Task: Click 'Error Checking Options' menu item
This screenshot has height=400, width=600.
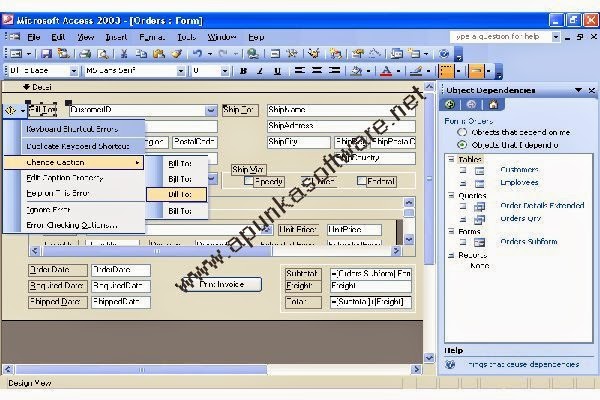Action: 72,225
